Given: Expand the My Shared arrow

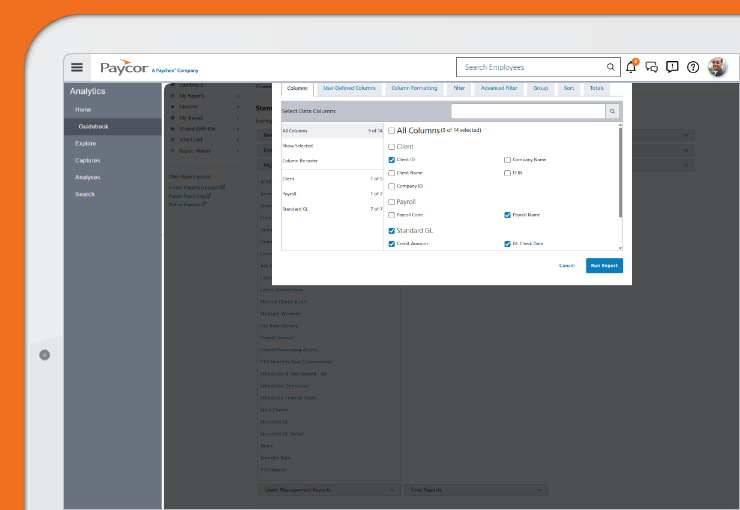Looking at the screenshot, I should [x=238, y=118].
